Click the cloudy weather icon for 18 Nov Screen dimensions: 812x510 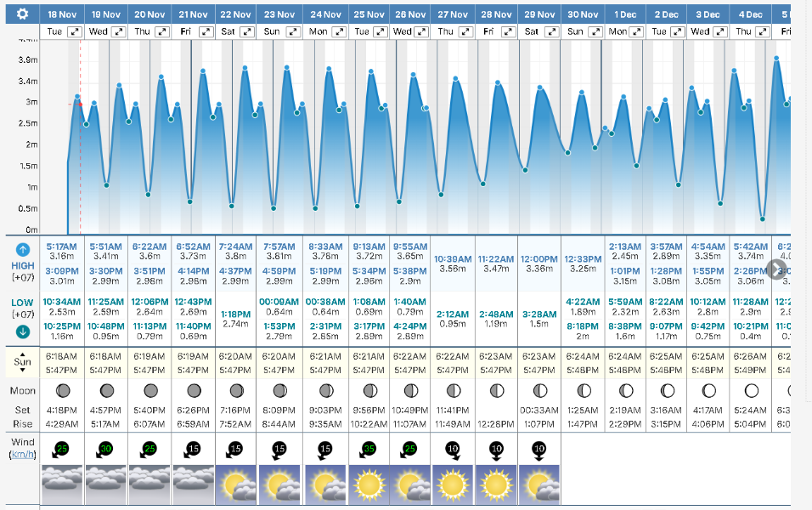click(64, 484)
